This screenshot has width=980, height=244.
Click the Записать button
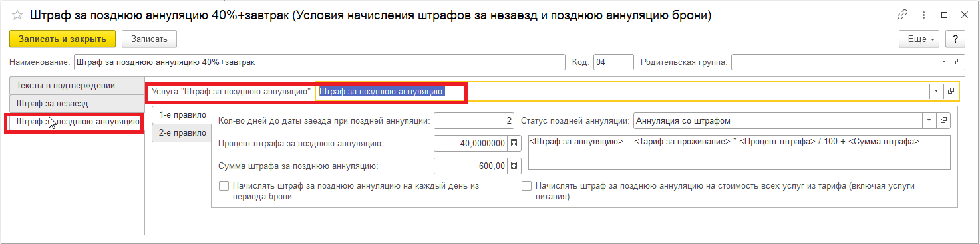pos(149,39)
